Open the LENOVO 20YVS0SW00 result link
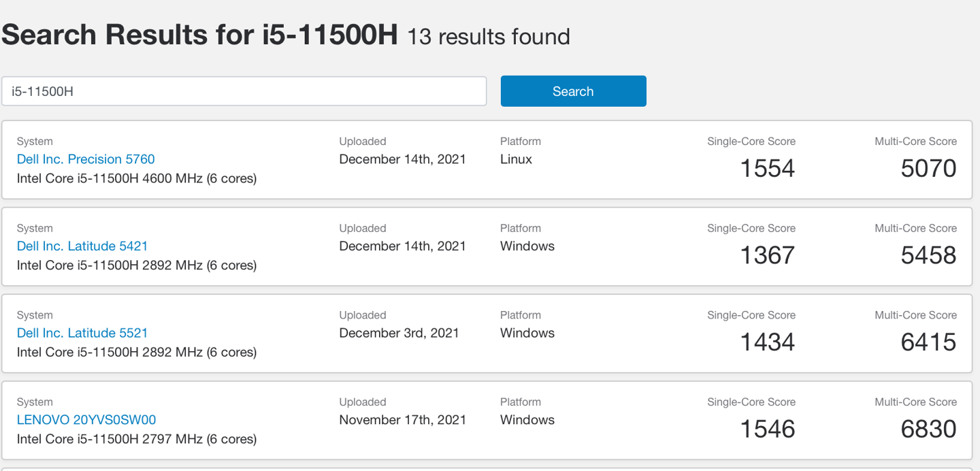Screen dimensions: 980x471 click(x=86, y=420)
